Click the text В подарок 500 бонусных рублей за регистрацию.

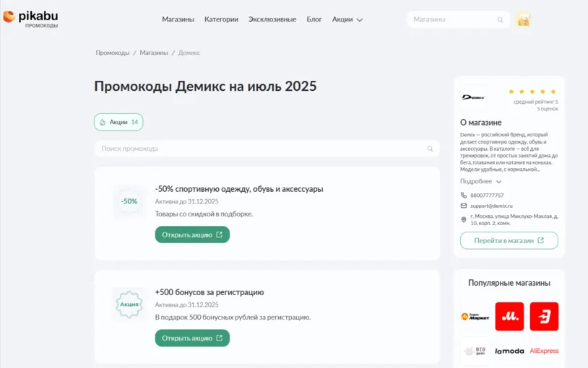tap(233, 317)
